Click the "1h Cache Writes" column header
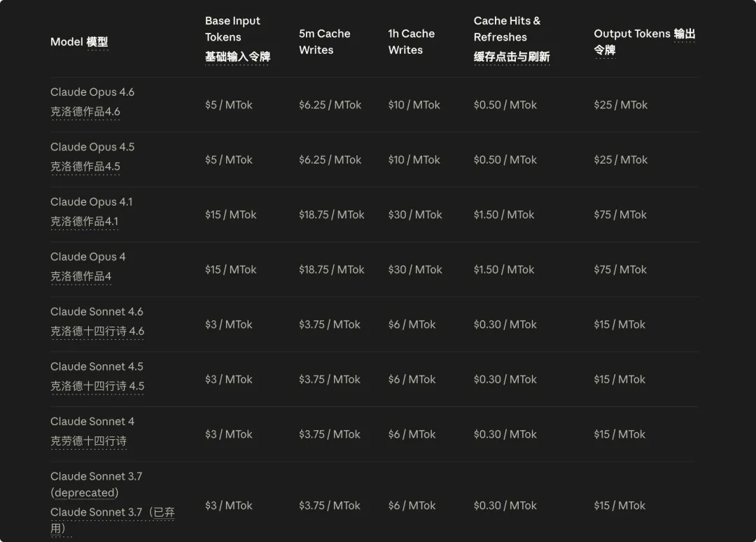 [411, 42]
